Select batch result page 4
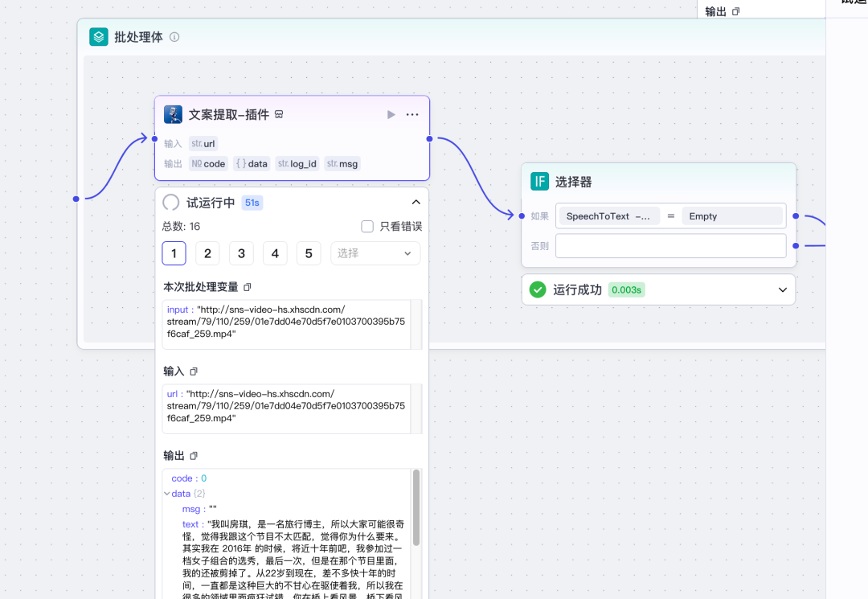Screen dimensions: 868x599 [275, 253]
